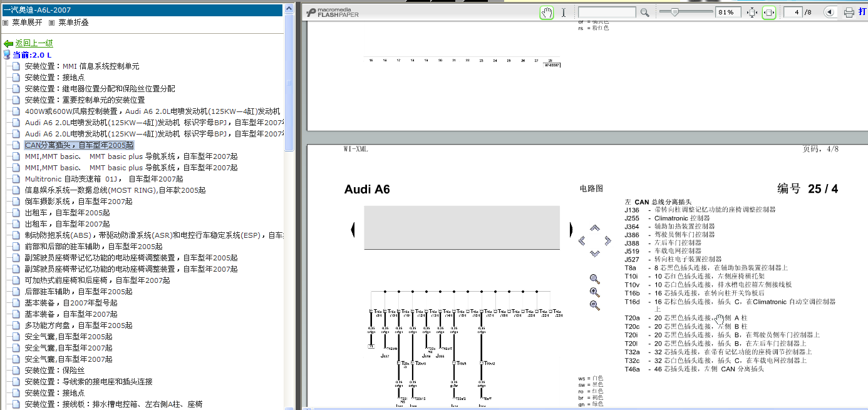Pan diagram right with the right arrow
Screen dimensions: 868x410
607,240
